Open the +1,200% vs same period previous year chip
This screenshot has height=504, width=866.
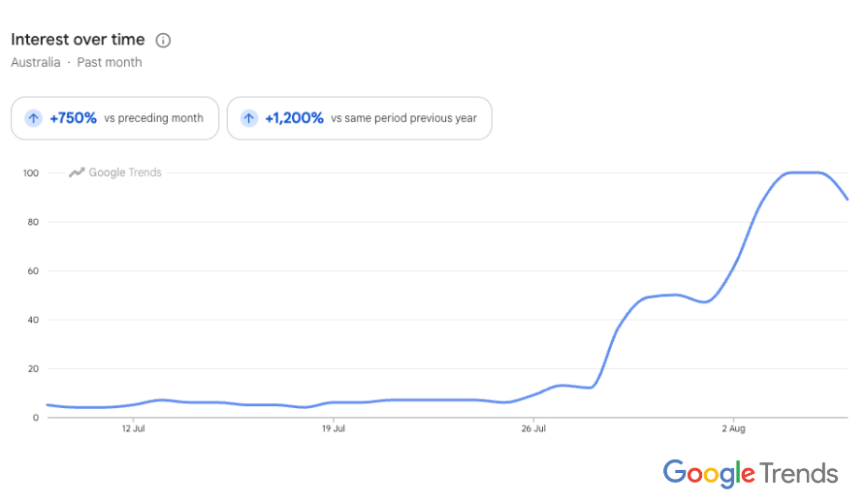pyautogui.click(x=360, y=118)
